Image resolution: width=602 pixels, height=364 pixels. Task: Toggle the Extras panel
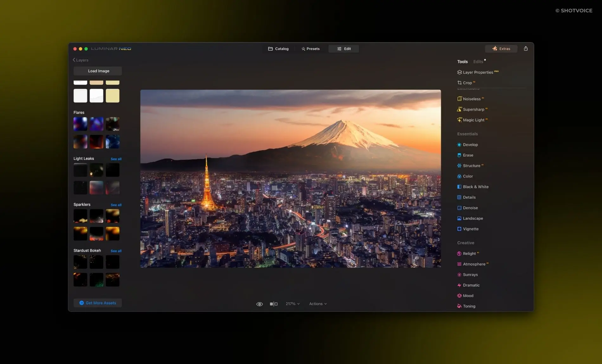501,49
